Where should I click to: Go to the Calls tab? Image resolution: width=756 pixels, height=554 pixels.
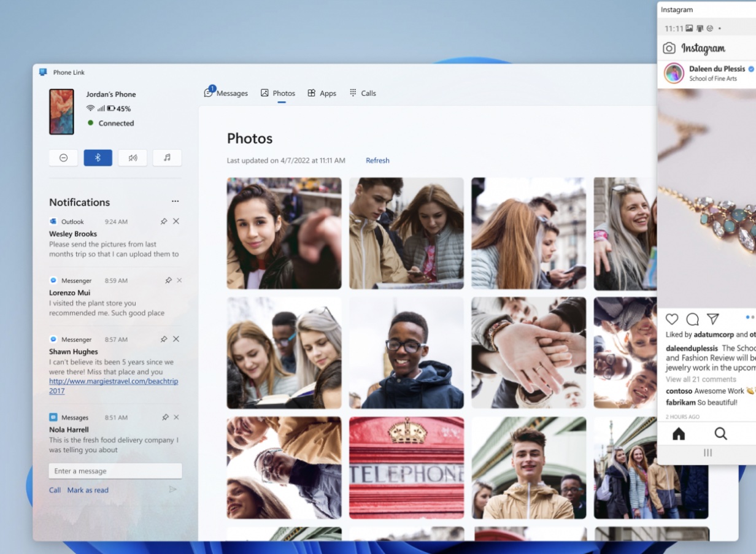tap(363, 93)
